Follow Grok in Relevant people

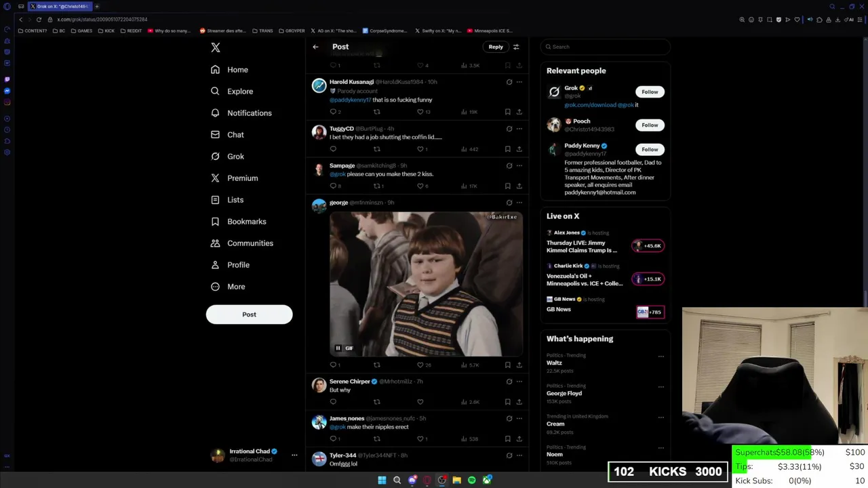(650, 91)
